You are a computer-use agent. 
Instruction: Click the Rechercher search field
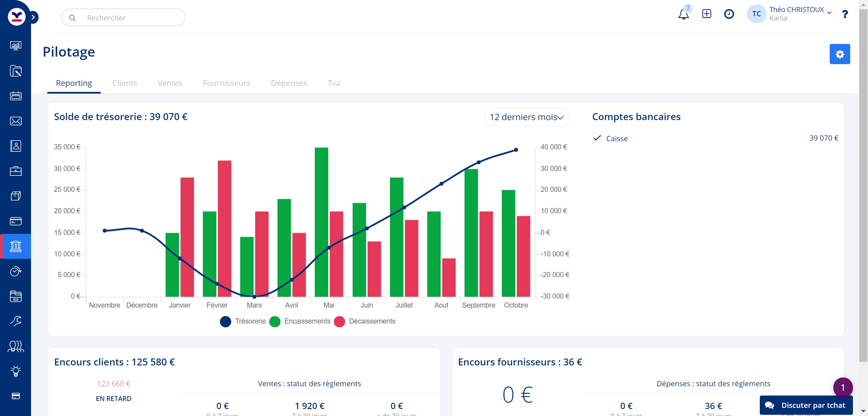[x=123, y=18]
